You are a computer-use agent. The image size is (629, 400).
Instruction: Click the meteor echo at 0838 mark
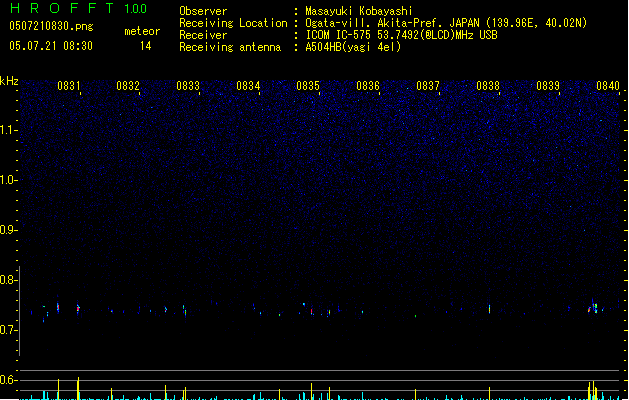click(x=489, y=309)
